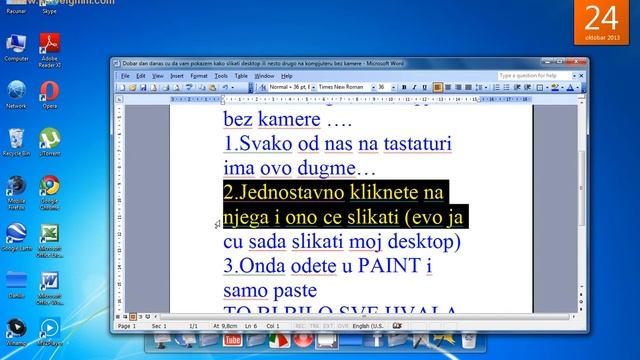Select the Adobe Reader XI desktop icon

[x=49, y=50]
